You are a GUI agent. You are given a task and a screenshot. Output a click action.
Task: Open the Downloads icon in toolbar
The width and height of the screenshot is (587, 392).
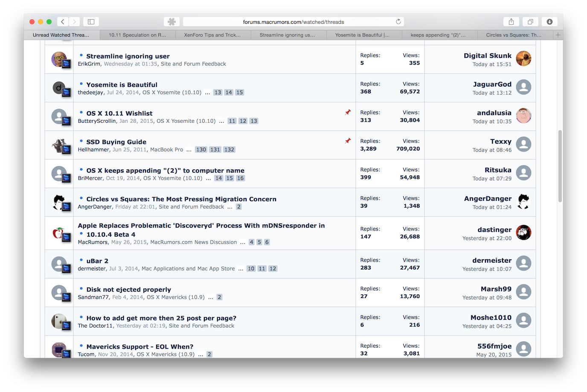549,22
